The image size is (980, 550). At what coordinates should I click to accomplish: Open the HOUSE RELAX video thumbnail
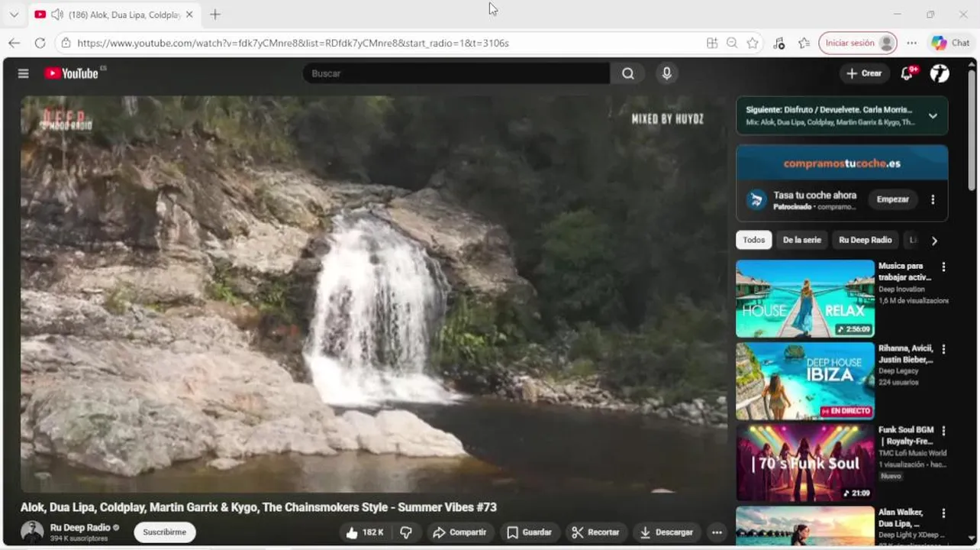coord(805,299)
